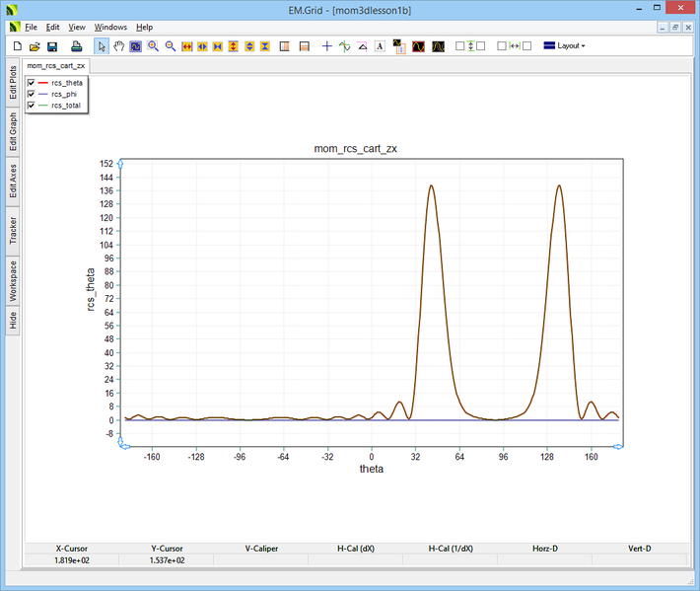Image resolution: width=700 pixels, height=591 pixels.
Task: Open the Edit Plots side panel
Action: click(x=13, y=82)
